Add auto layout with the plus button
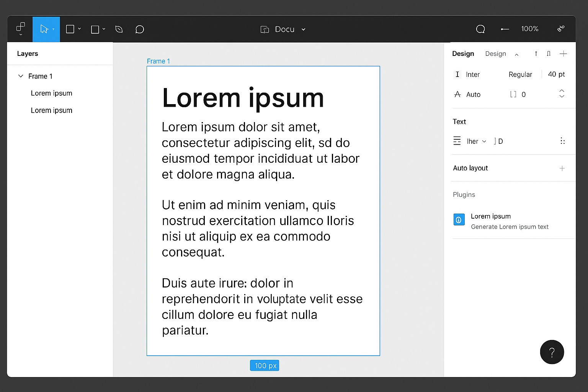 tap(562, 168)
